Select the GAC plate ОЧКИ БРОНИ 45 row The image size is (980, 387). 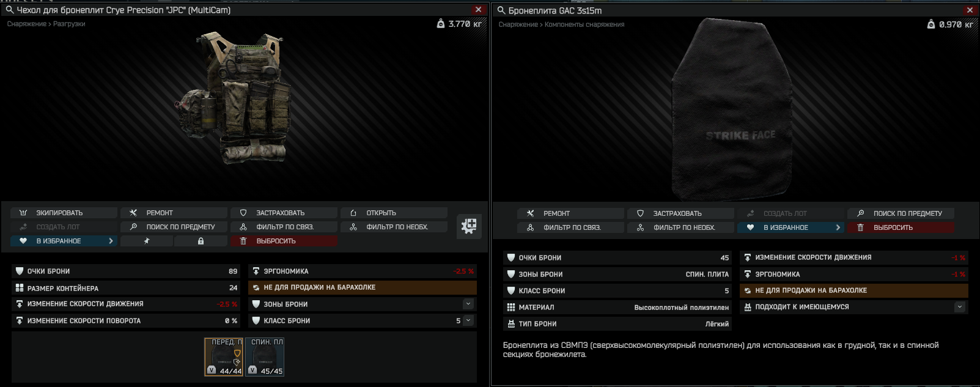[617, 257]
